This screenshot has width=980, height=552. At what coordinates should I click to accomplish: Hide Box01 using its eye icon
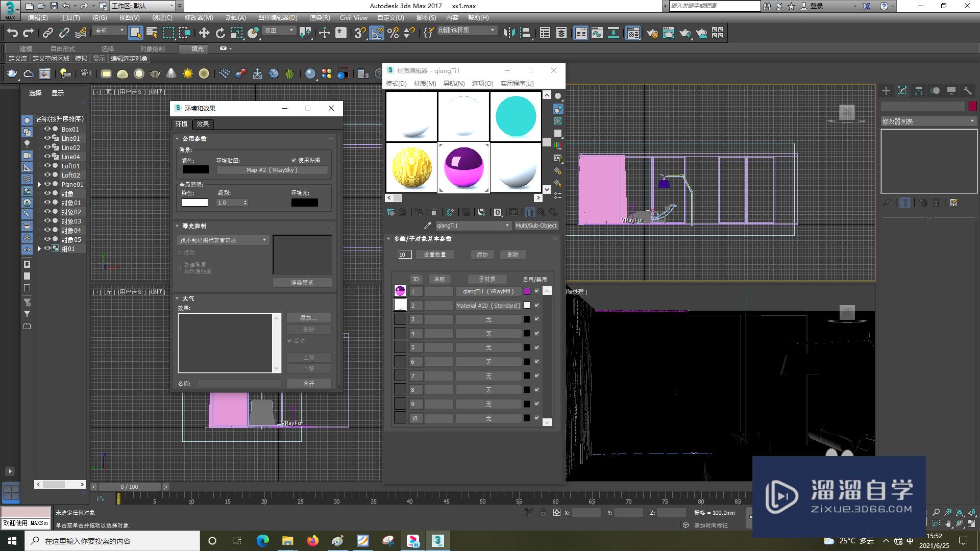tap(47, 129)
